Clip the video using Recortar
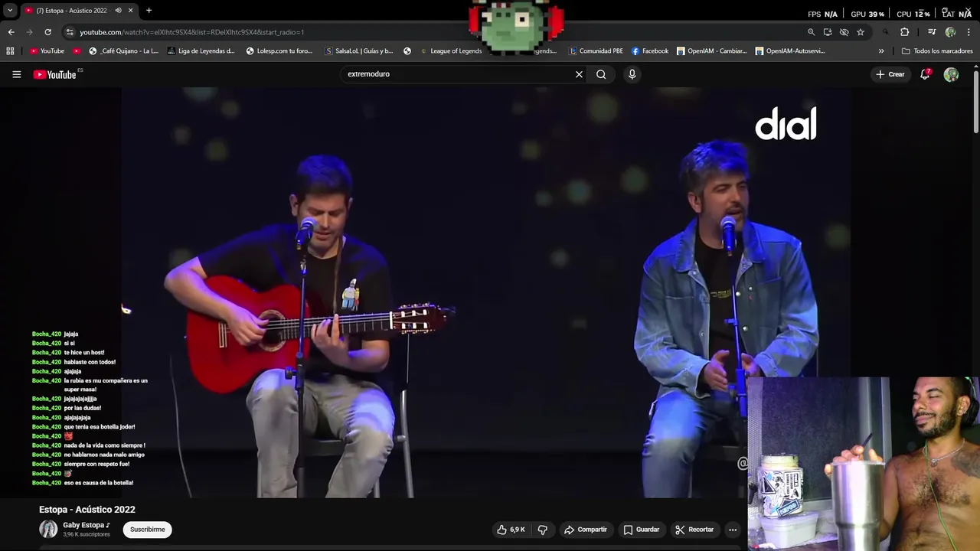This screenshot has height=551, width=980. point(694,530)
